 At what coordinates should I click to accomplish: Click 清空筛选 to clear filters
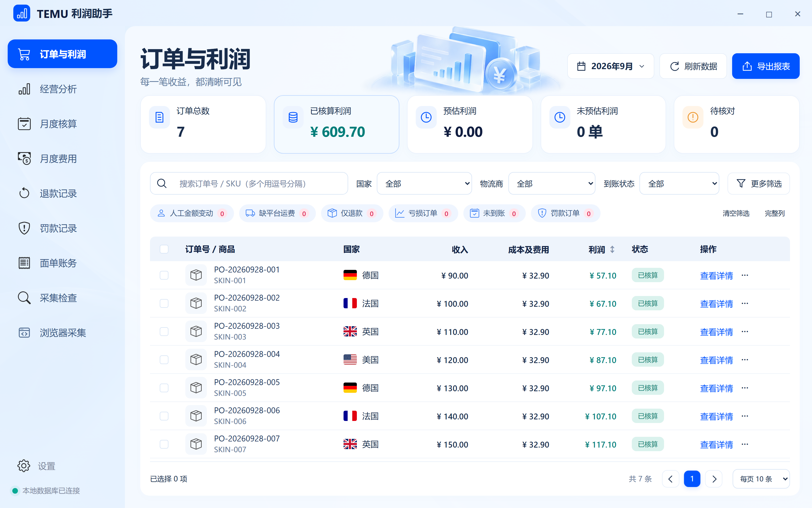coord(736,213)
